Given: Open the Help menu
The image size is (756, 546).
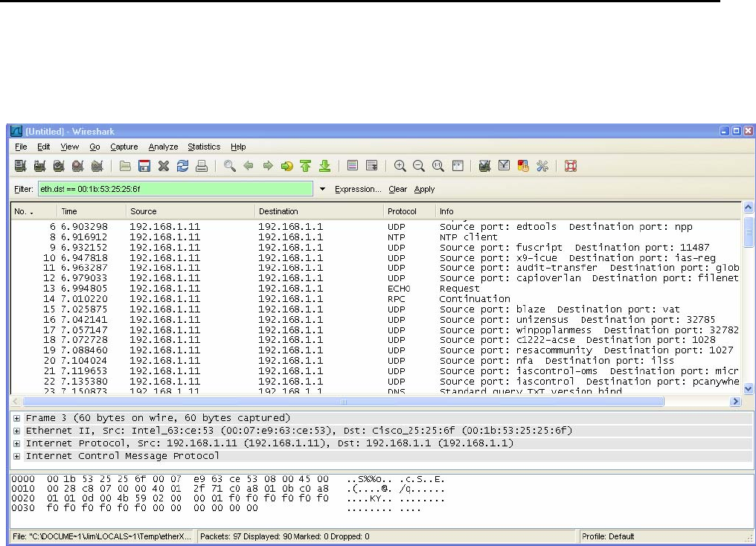Looking at the screenshot, I should pyautogui.click(x=238, y=147).
